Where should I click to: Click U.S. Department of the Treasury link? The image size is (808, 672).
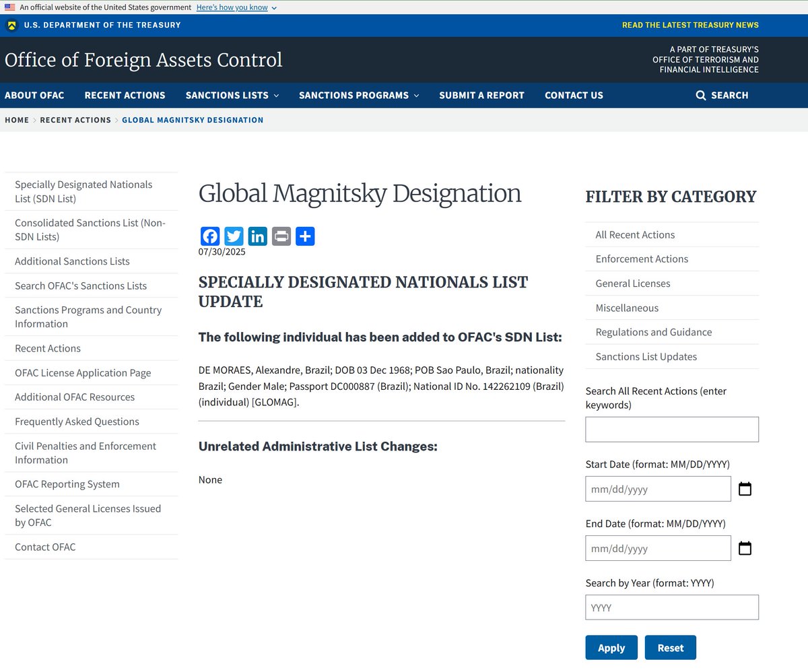102,25
